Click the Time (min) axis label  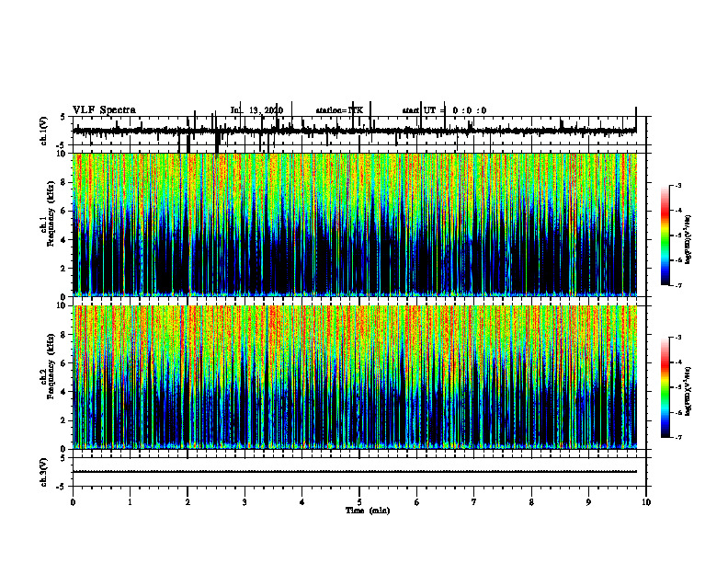pos(368,511)
